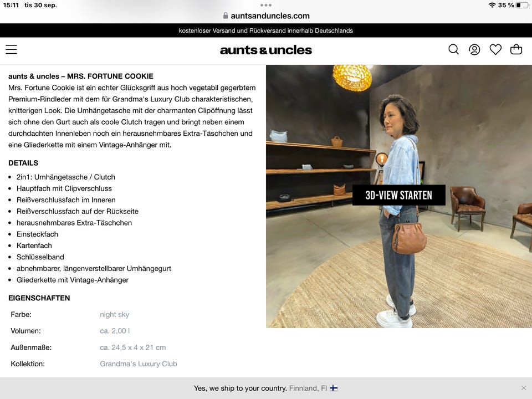This screenshot has width=532, height=399.
Task: Click '2in1: Umhängetasche / Clutch' bullet
Action: 66,177
